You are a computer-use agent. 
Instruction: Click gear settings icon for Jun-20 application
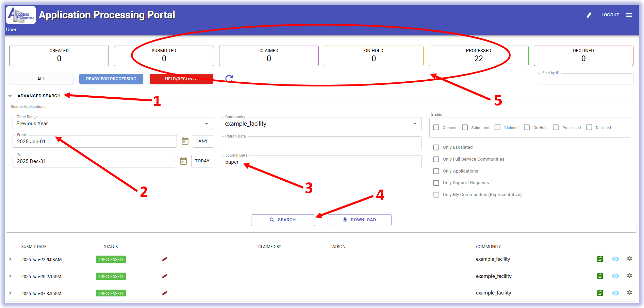(x=629, y=276)
